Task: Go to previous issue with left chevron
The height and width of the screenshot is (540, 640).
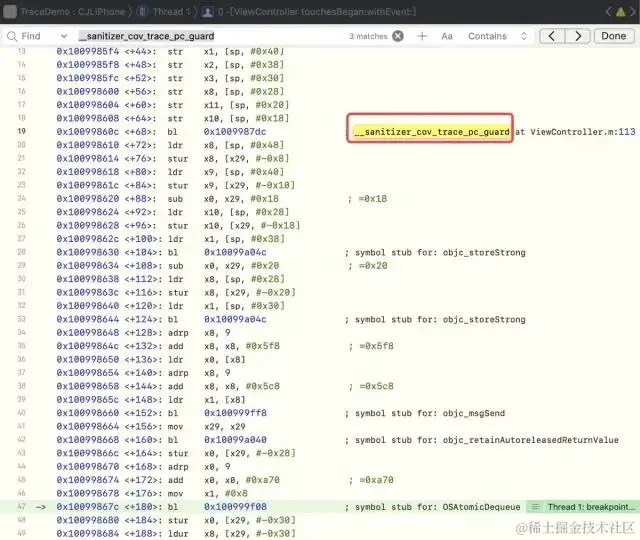Action: pyautogui.click(x=608, y=11)
